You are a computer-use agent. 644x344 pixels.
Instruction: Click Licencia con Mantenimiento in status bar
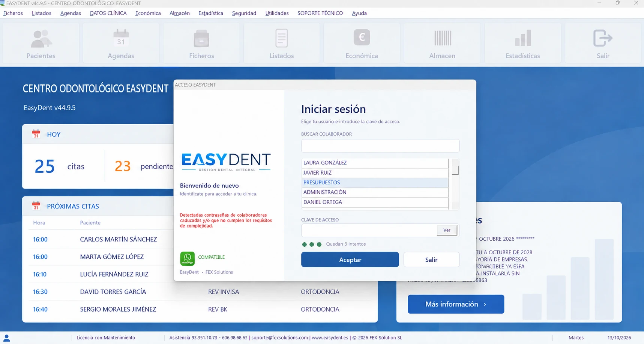click(106, 338)
